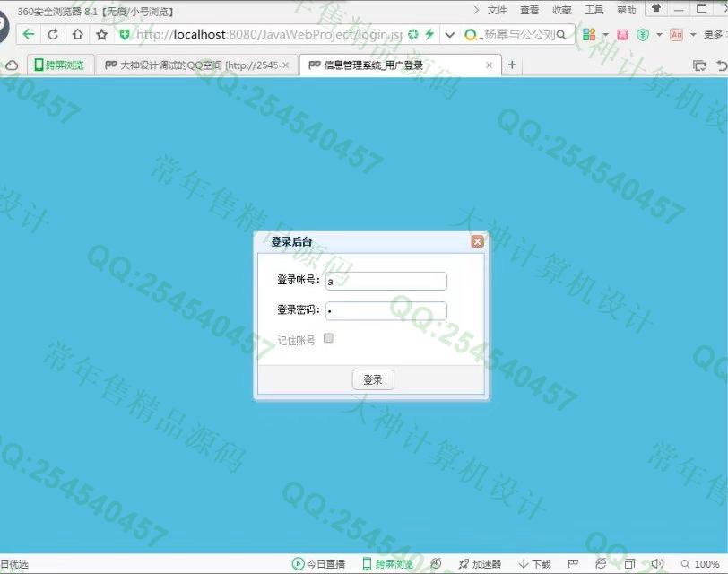Screen dimensions: 728x574
Task: Close the 登录后台 dialog with the X icon
Action: (x=477, y=241)
